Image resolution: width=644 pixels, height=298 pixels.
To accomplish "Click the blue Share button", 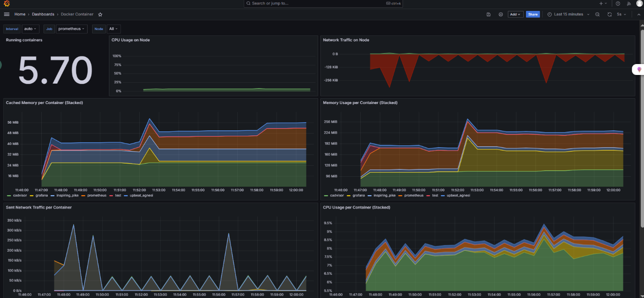I will (x=532, y=15).
